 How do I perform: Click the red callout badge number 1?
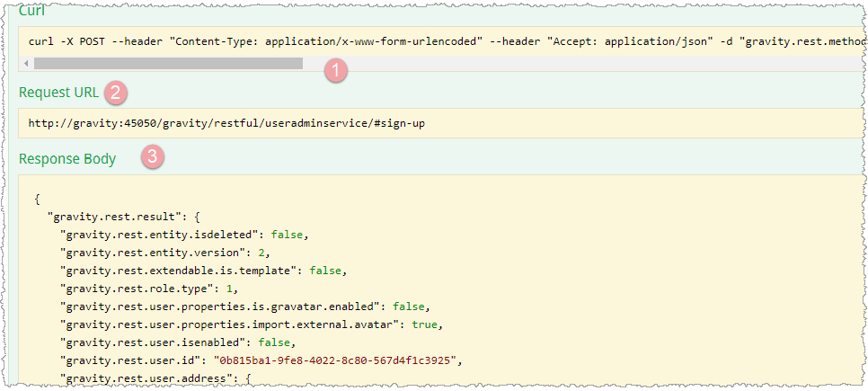click(335, 69)
